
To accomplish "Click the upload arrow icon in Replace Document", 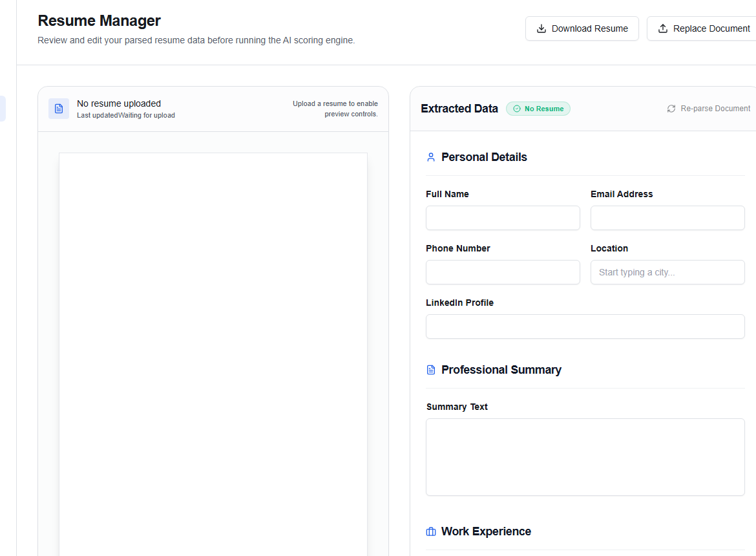I will coord(663,28).
